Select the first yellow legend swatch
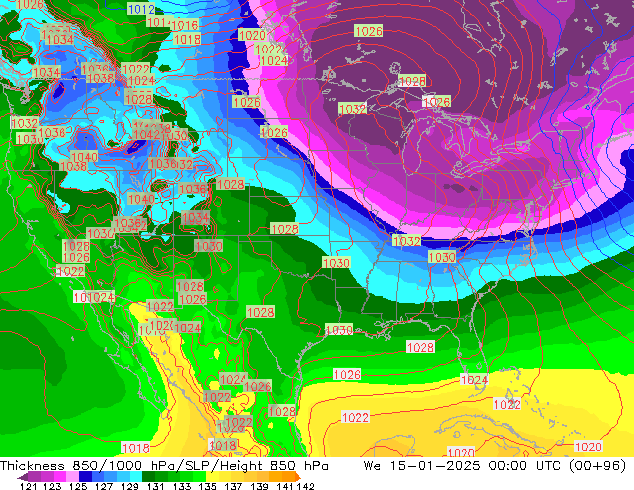 pyautogui.click(x=212, y=476)
